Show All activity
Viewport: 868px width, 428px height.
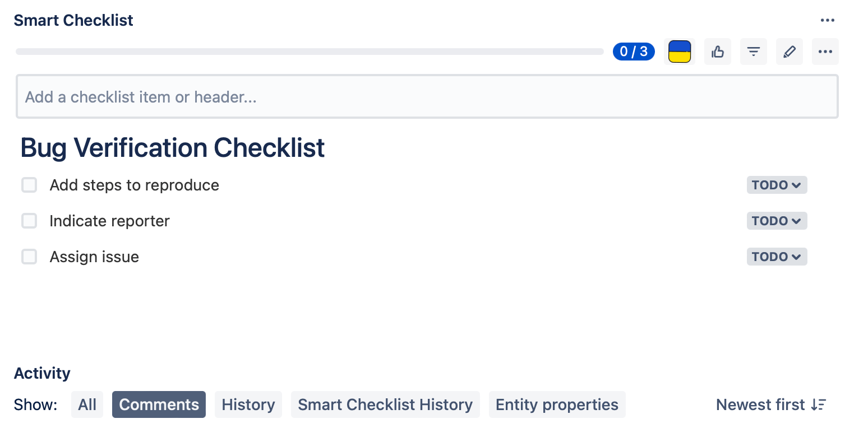87,404
